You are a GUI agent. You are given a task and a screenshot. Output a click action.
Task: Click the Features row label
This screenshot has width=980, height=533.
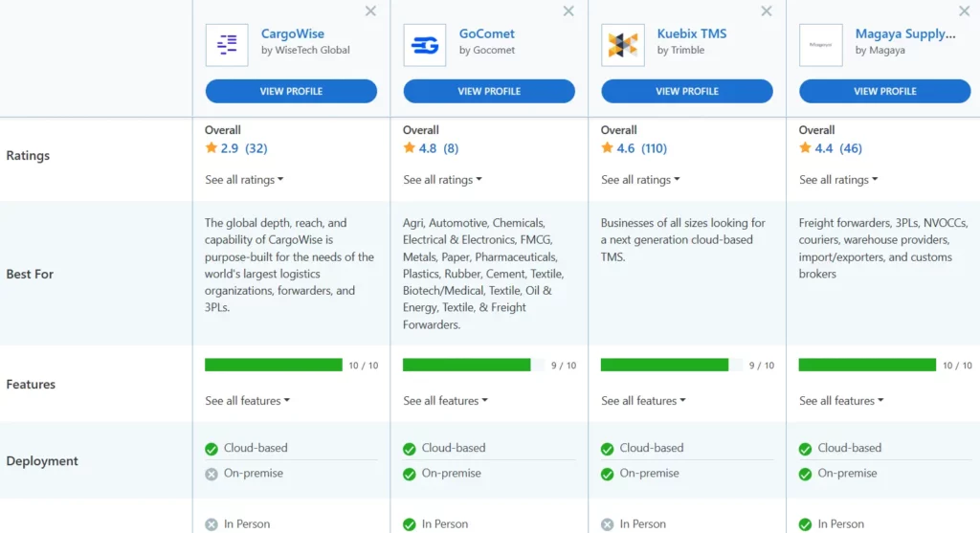pos(31,385)
